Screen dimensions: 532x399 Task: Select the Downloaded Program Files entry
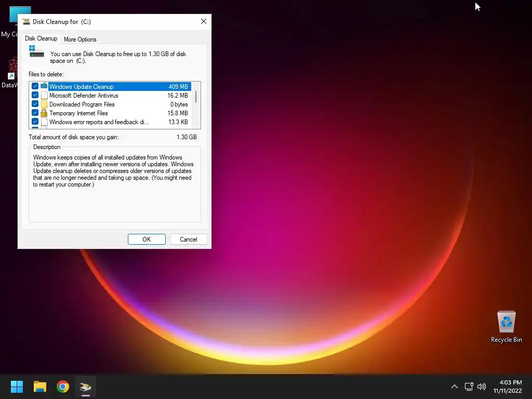tap(110, 104)
